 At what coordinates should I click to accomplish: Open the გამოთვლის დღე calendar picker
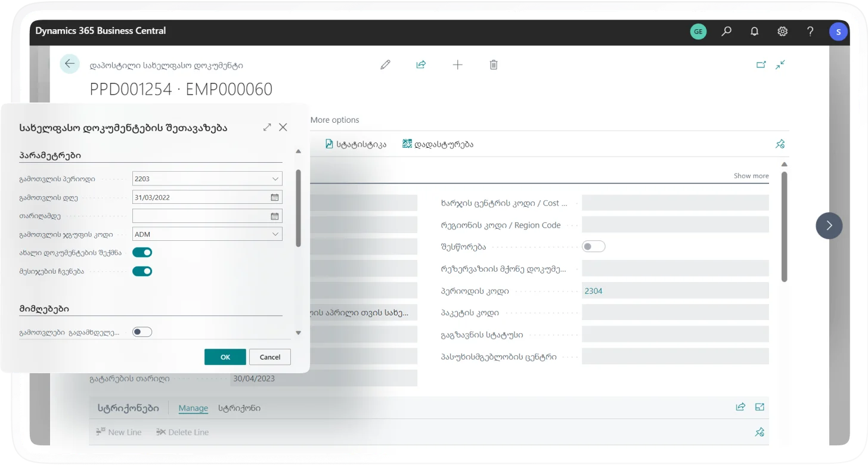coord(275,197)
